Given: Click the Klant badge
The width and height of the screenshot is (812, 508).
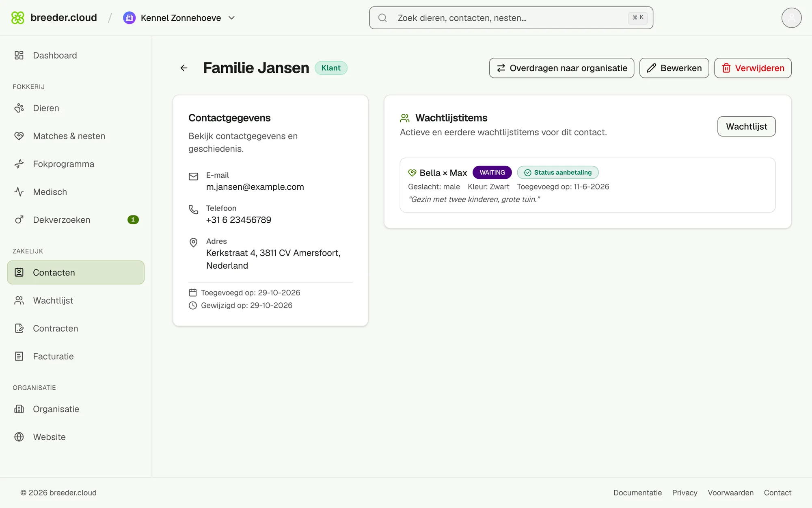Looking at the screenshot, I should click(331, 68).
